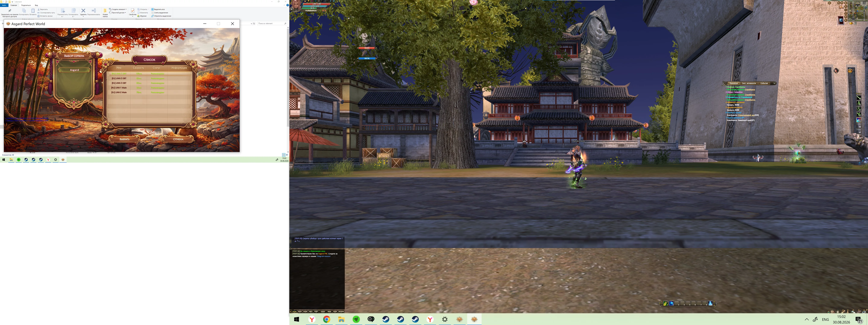
Task: Click the Windows Start button on large taskbar
Action: click(x=297, y=319)
